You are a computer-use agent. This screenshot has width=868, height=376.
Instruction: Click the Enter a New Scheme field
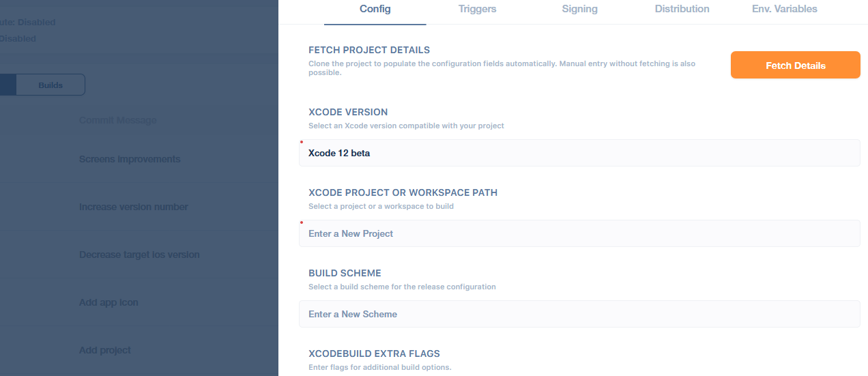tap(579, 314)
